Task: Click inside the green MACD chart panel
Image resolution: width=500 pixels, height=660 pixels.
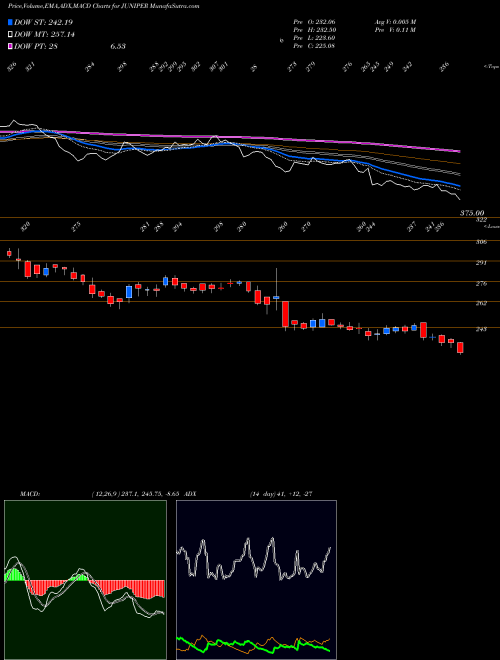Action: click(85, 580)
